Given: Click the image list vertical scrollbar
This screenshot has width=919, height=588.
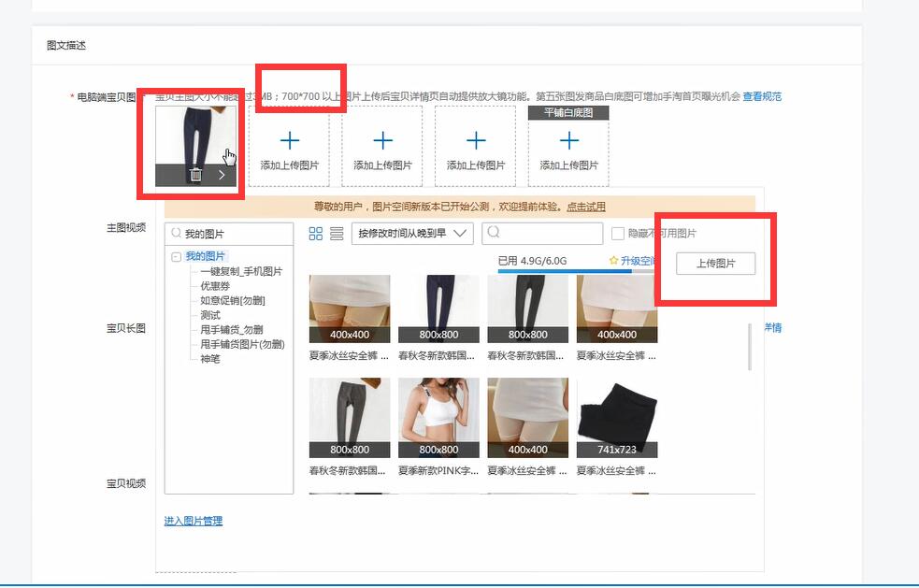Looking at the screenshot, I should pyautogui.click(x=751, y=347).
